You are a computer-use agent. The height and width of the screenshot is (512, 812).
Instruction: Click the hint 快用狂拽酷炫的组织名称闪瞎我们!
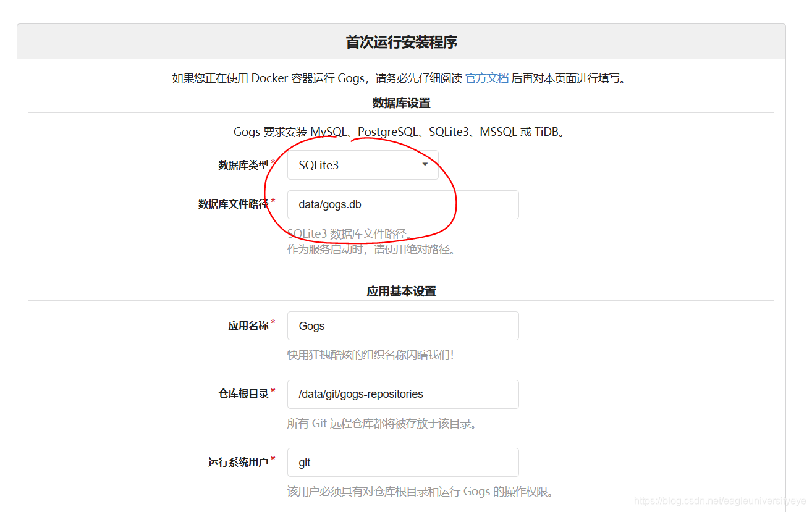[371, 355]
